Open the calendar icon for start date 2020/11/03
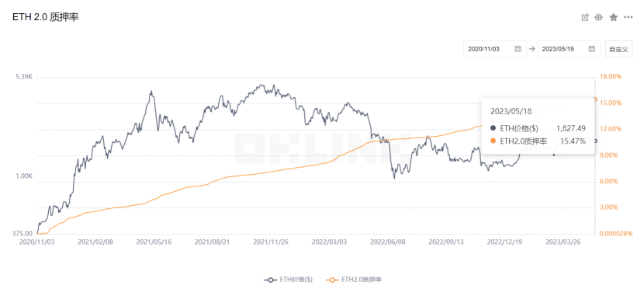The width and height of the screenshot is (644, 289). tap(518, 49)
